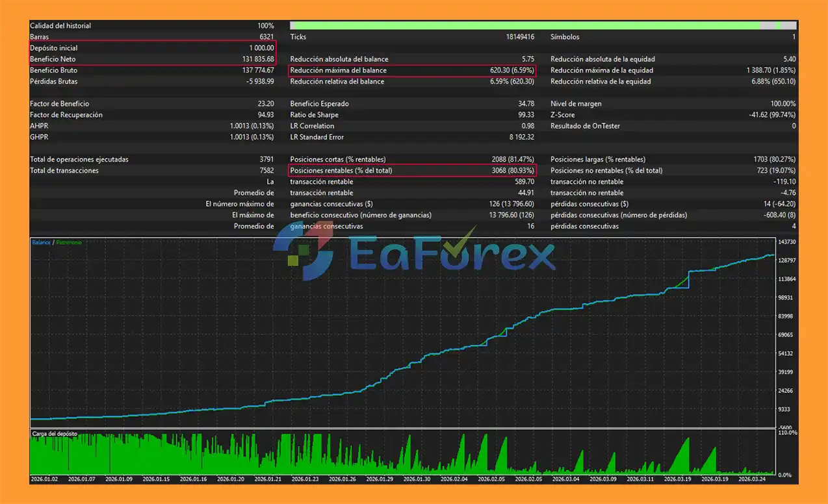Click the 110.0% deposit load axis label

pyautogui.click(x=787, y=433)
